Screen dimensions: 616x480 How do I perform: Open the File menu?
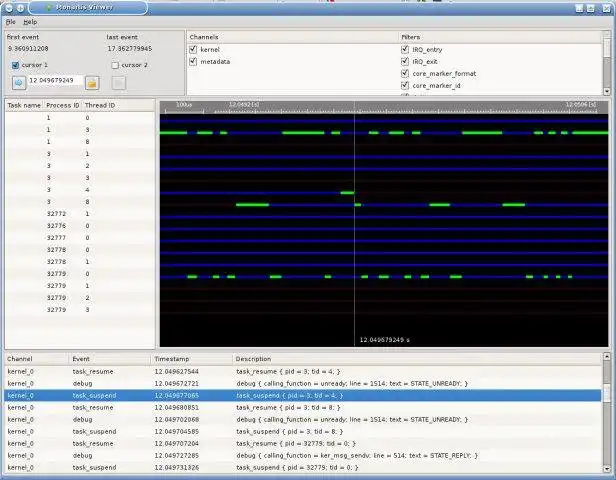(11, 22)
